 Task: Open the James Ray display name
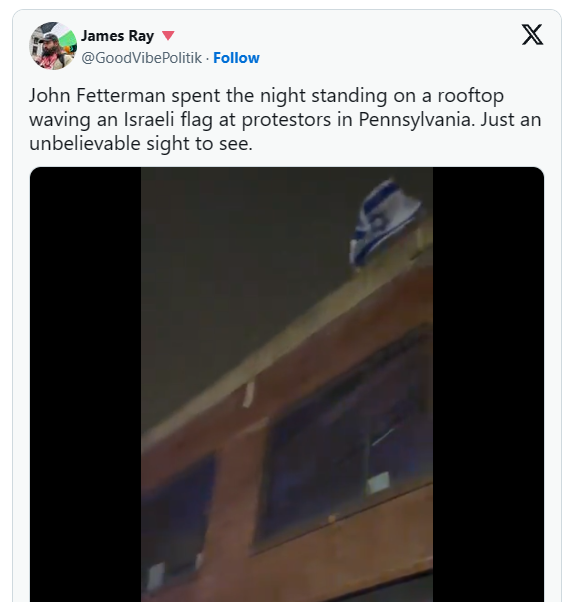point(117,36)
